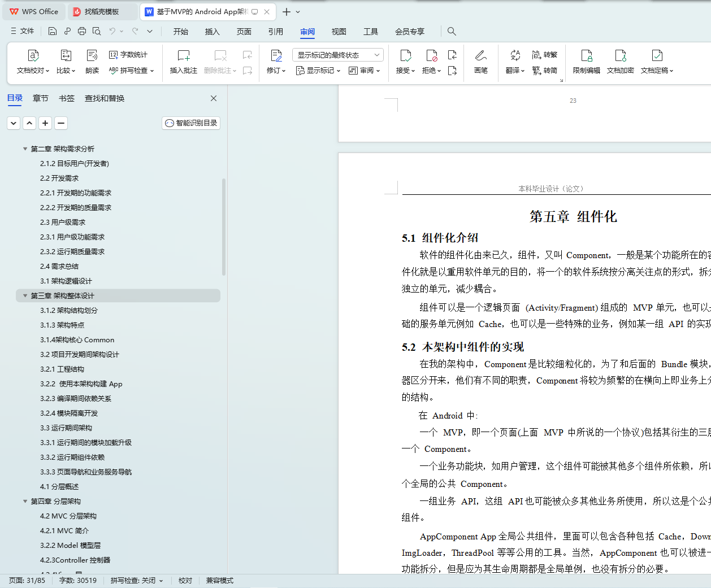Open the 文件 file menu
Viewport: 711px width, 588px height.
click(x=23, y=31)
